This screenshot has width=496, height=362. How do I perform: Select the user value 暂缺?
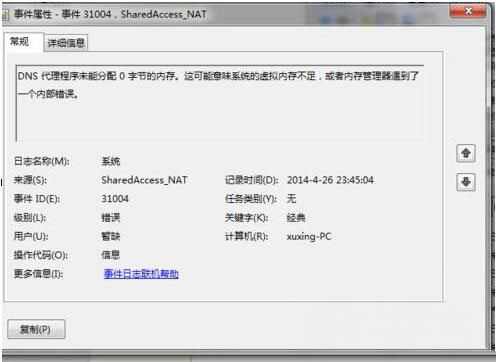point(111,236)
